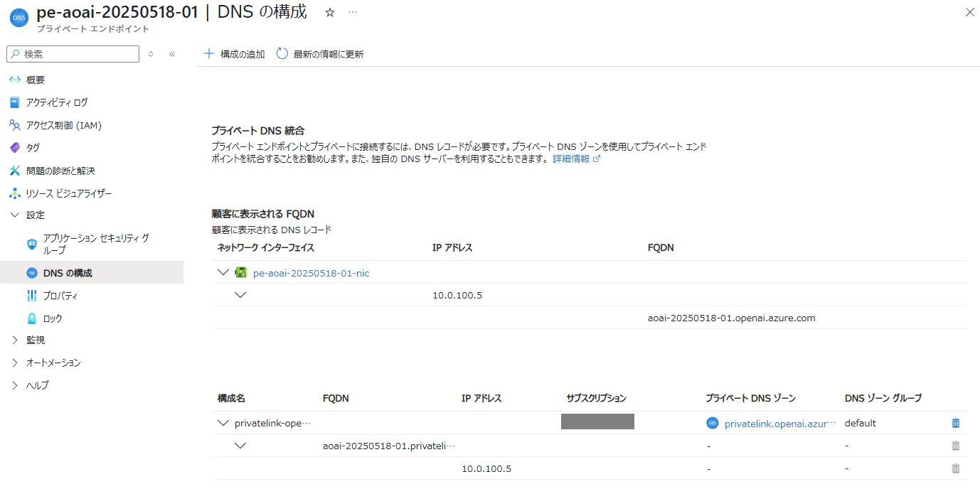The width and height of the screenshot is (980, 494).
Task: Click the search field 検索 in sidebar
Action: (x=73, y=54)
